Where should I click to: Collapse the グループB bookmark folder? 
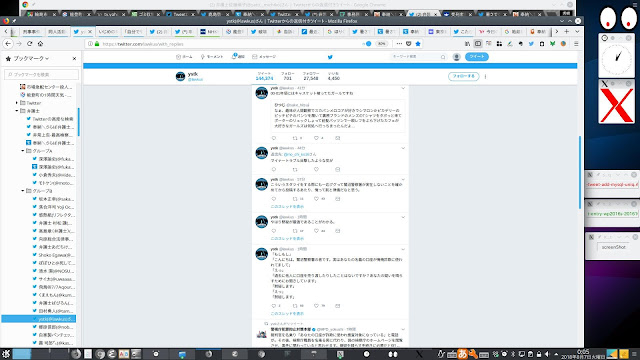(x=23, y=191)
